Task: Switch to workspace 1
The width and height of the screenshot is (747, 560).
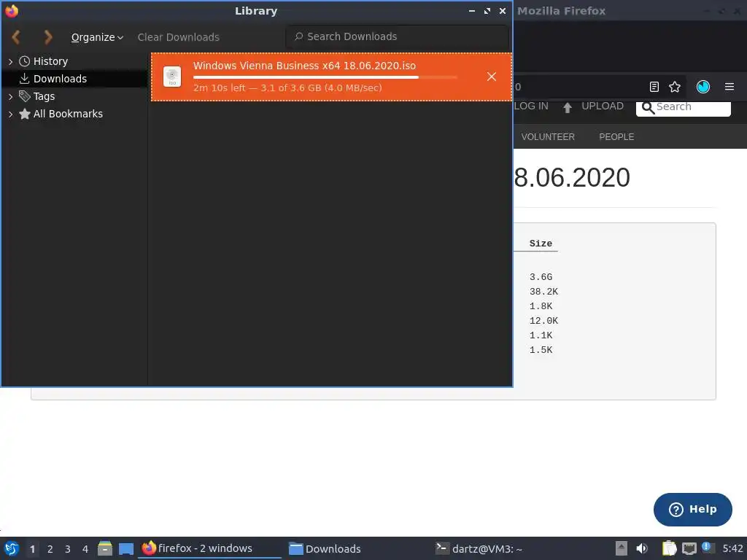Action: click(x=32, y=549)
